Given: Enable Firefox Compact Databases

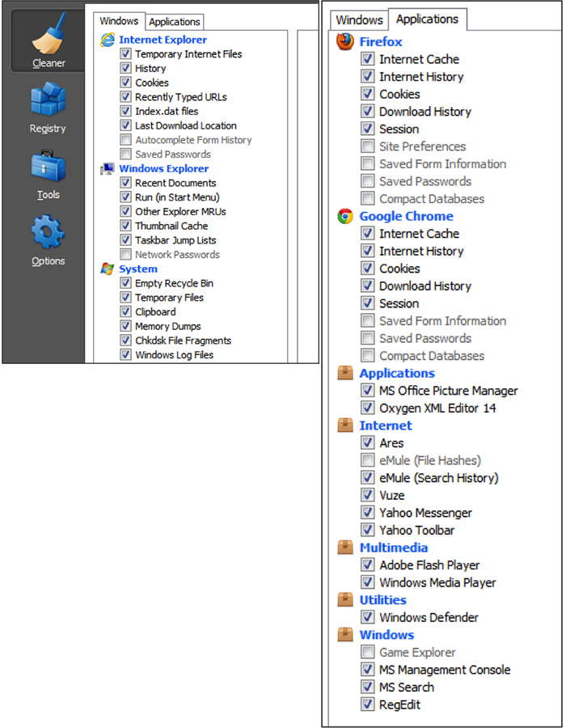Looking at the screenshot, I should 367,199.
